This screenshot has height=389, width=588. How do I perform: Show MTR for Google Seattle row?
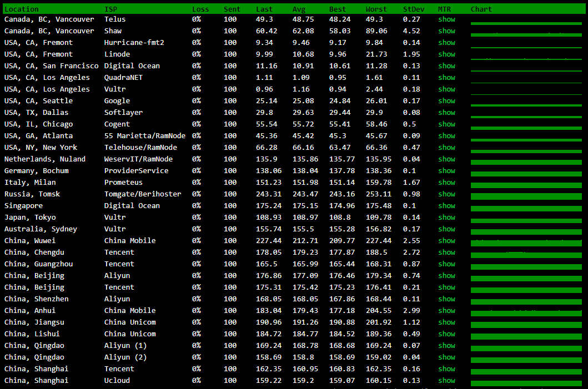pyautogui.click(x=446, y=100)
